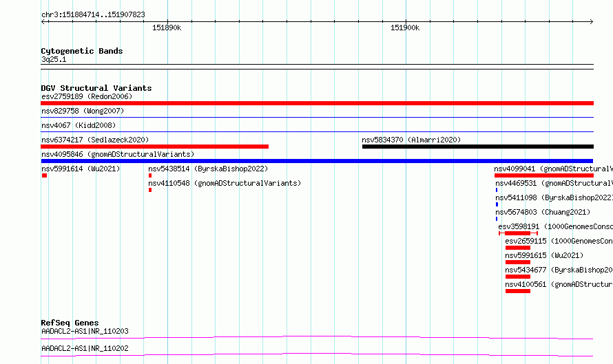Click the nsv5991614 (Wu2021) label
613x364 pixels.
(x=81, y=169)
